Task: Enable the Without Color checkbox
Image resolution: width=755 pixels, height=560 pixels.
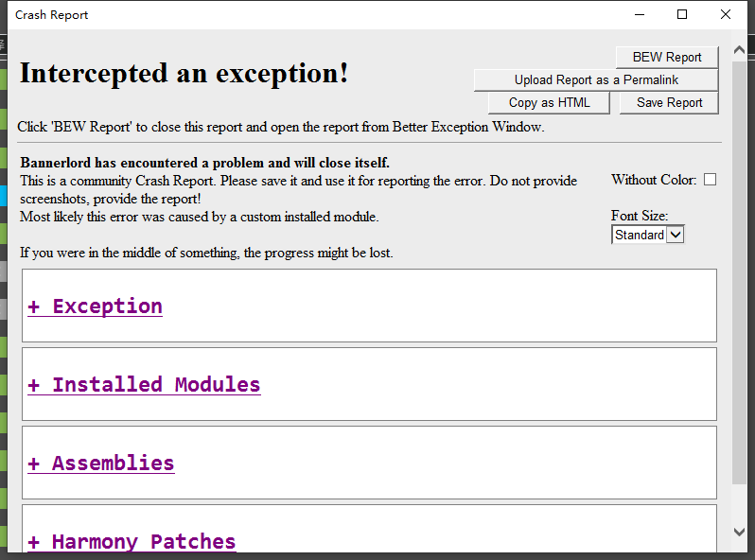Action: [710, 180]
